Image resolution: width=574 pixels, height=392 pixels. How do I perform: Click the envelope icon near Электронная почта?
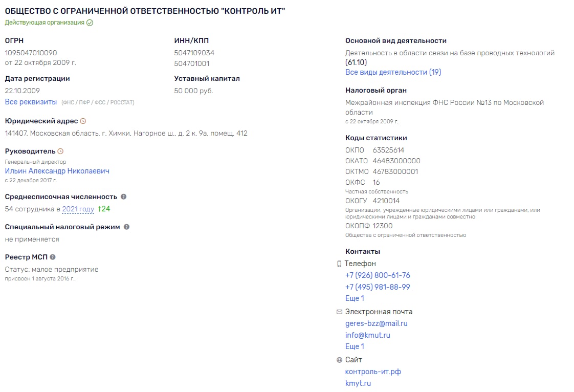tap(339, 312)
